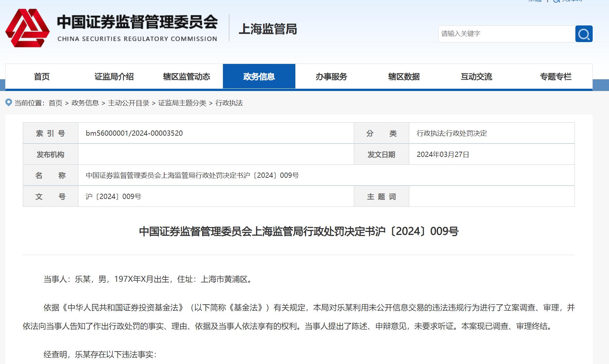Open 主动公开目录 from the breadcrumb
Viewport: 609px width, 364px height.
pos(129,103)
